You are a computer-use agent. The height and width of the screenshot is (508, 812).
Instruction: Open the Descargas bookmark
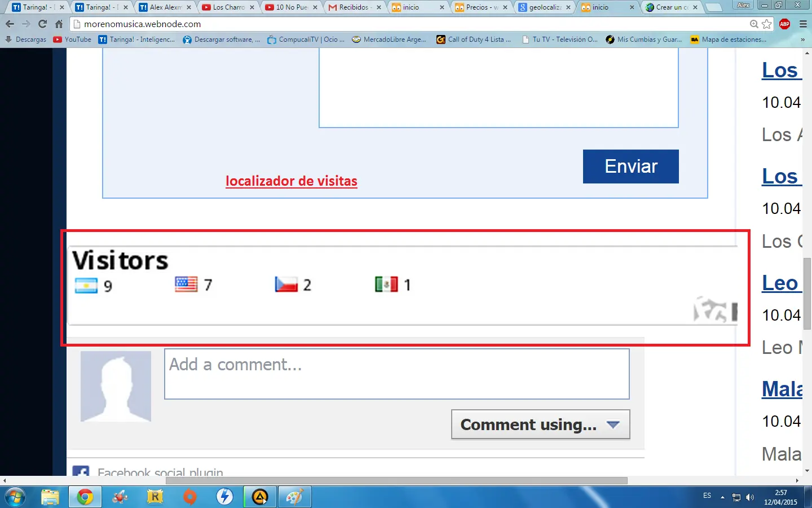pyautogui.click(x=26, y=40)
